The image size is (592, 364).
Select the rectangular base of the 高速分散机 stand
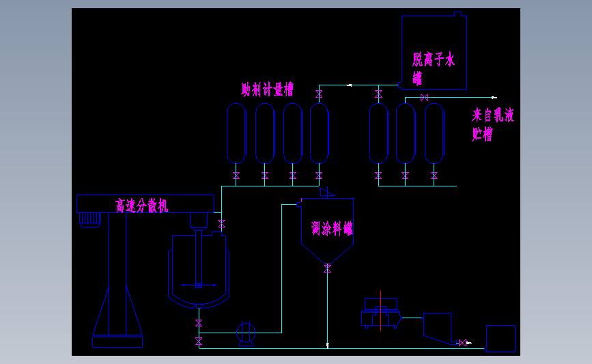tap(117, 342)
